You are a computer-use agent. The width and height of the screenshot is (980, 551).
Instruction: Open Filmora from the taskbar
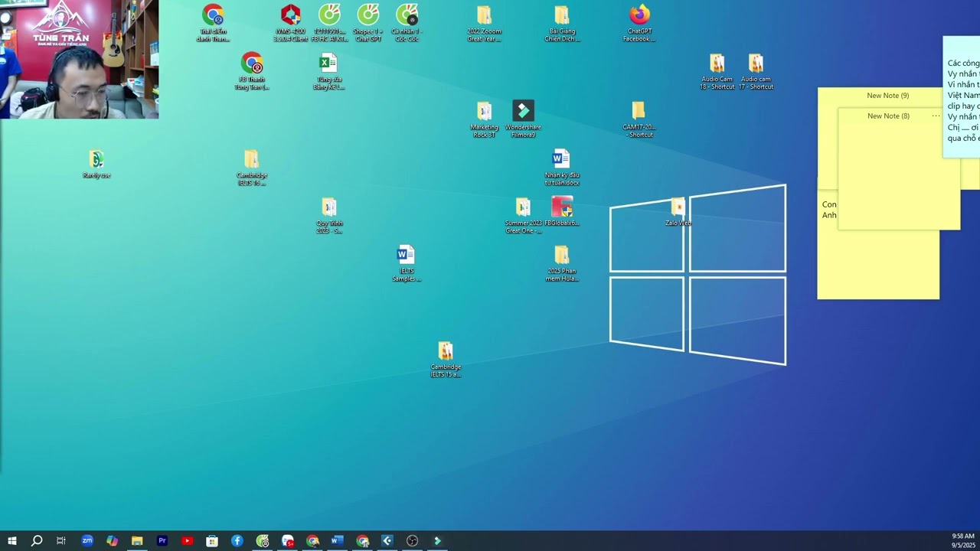tap(437, 541)
